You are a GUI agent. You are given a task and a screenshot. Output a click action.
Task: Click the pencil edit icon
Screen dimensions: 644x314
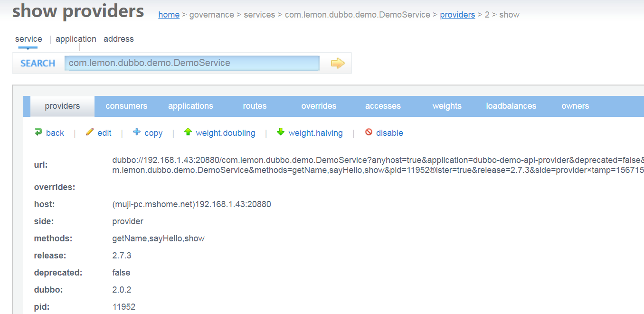coord(89,132)
